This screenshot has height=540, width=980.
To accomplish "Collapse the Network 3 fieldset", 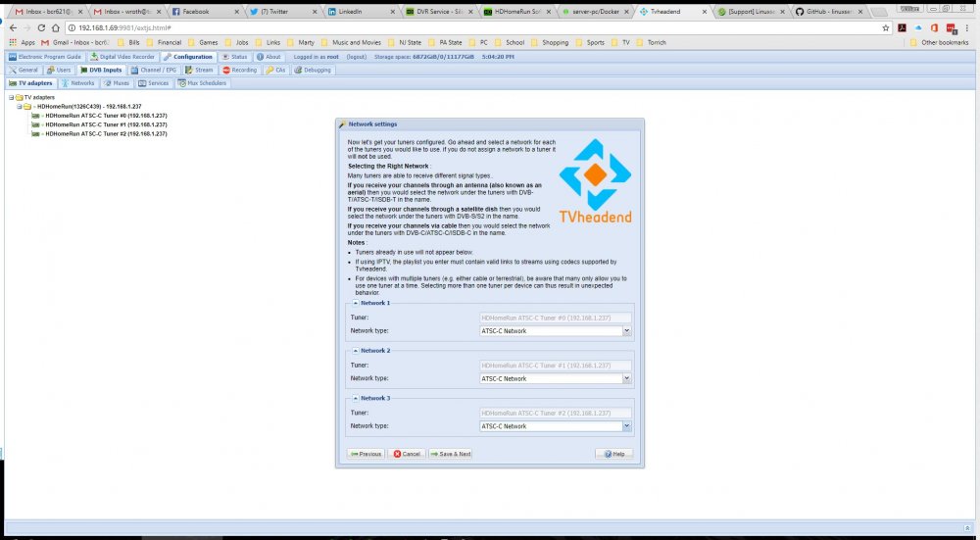I will [356, 398].
